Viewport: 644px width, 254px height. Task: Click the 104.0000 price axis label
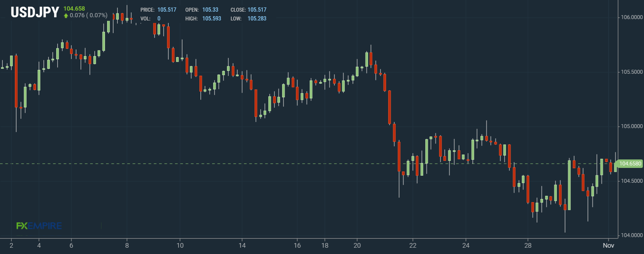tap(632, 235)
